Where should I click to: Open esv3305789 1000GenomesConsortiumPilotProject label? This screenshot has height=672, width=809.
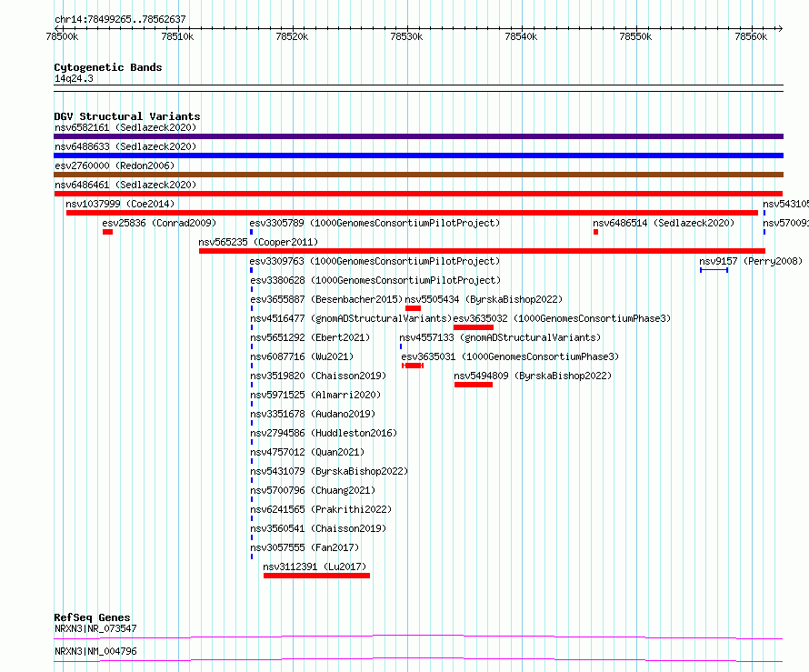pyautogui.click(x=375, y=223)
